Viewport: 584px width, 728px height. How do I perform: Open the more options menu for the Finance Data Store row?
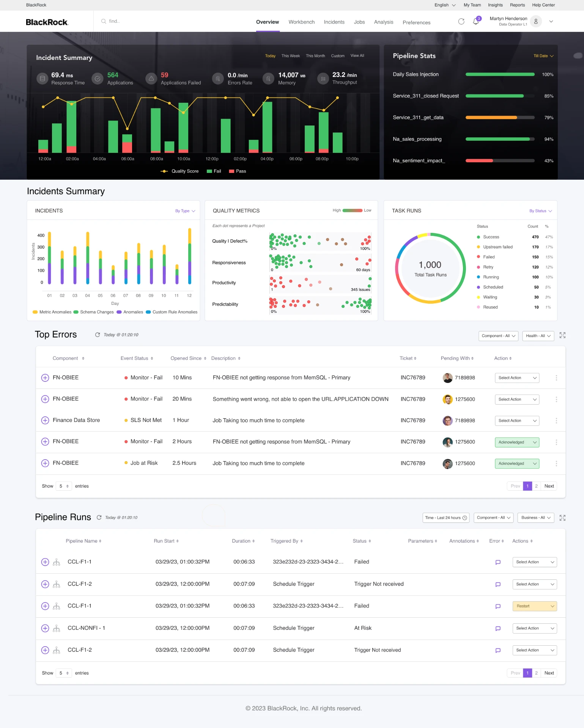coord(556,421)
